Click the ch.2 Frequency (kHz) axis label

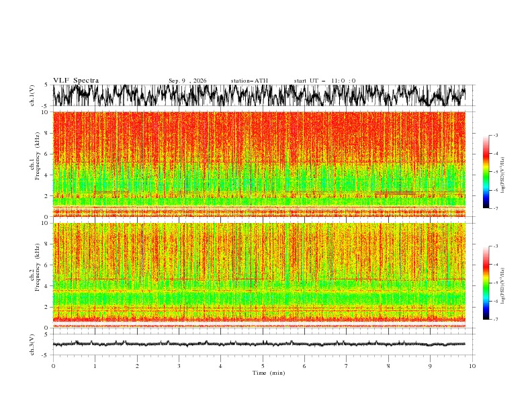(x=34, y=272)
